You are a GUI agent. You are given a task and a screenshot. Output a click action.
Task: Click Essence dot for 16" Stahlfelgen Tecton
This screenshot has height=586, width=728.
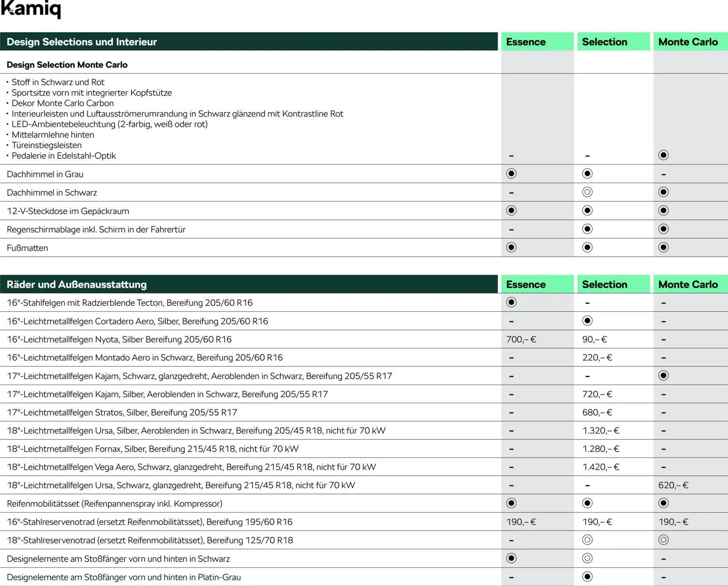click(x=511, y=302)
